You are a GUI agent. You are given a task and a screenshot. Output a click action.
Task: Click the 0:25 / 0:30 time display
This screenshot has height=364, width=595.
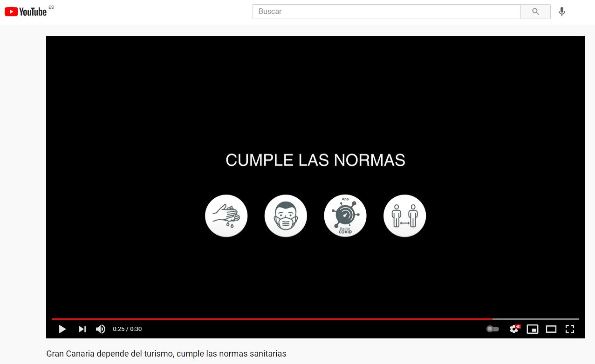(127, 329)
